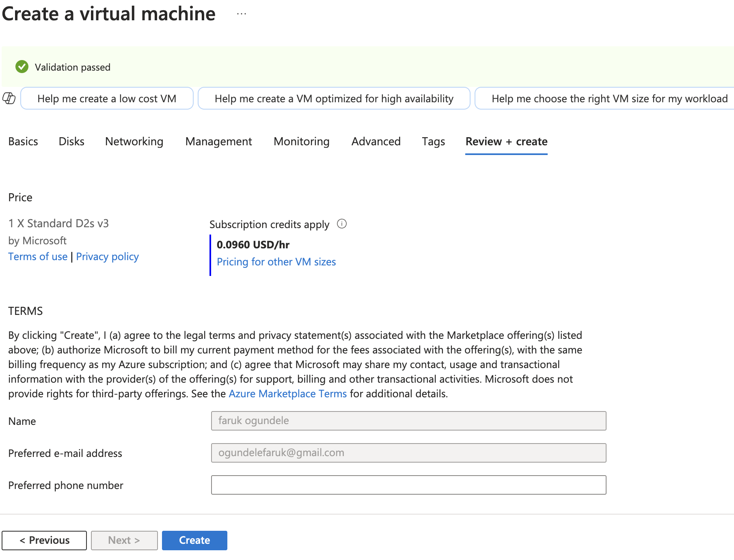Click the Name field with faruk ogundele
The height and width of the screenshot is (560, 734).
(408, 421)
